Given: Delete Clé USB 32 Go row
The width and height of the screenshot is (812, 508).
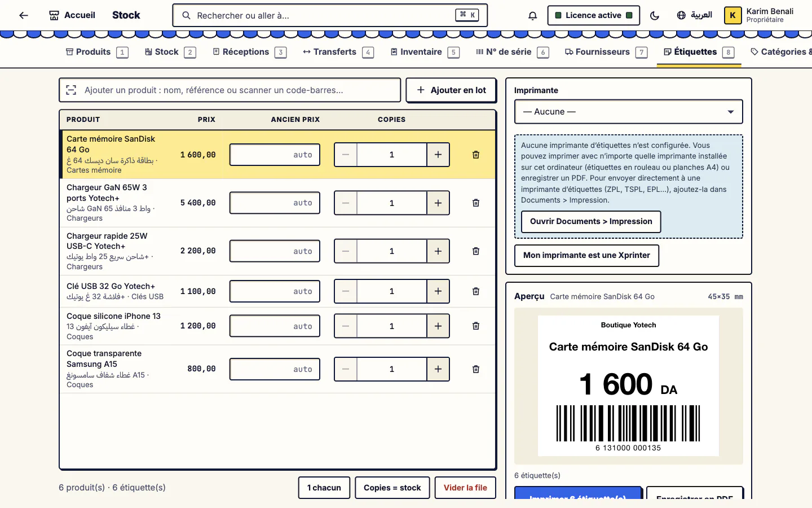Looking at the screenshot, I should click(476, 291).
